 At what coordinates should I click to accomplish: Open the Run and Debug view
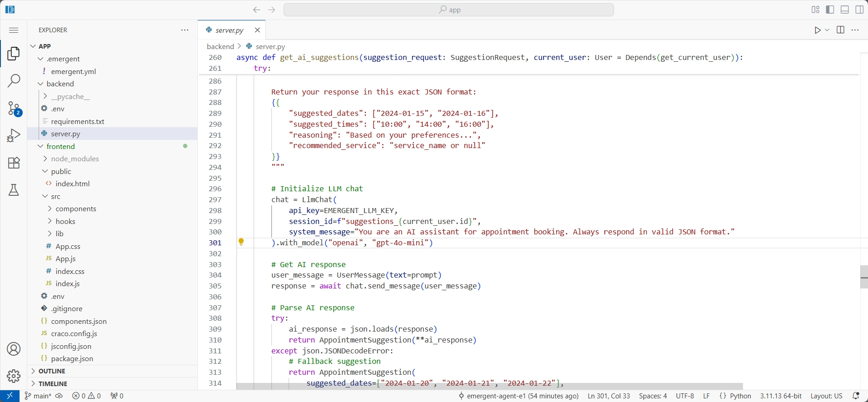click(14, 135)
